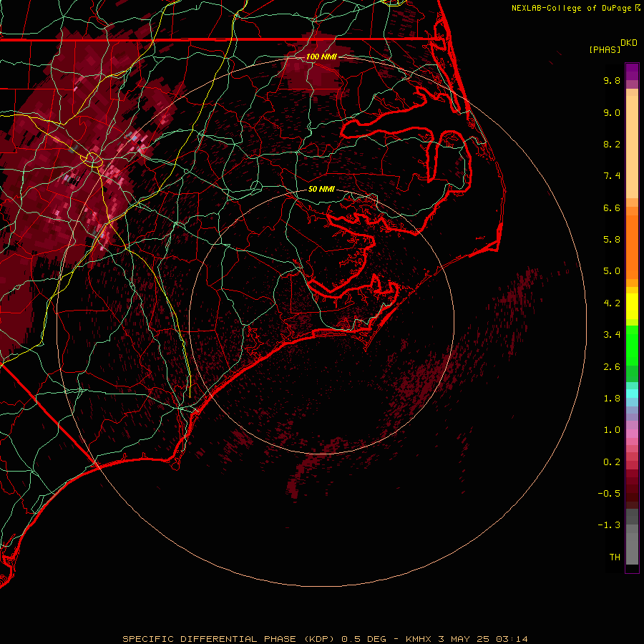Click the 9.0 scale value
The height and width of the screenshot is (644, 644).
point(612,113)
